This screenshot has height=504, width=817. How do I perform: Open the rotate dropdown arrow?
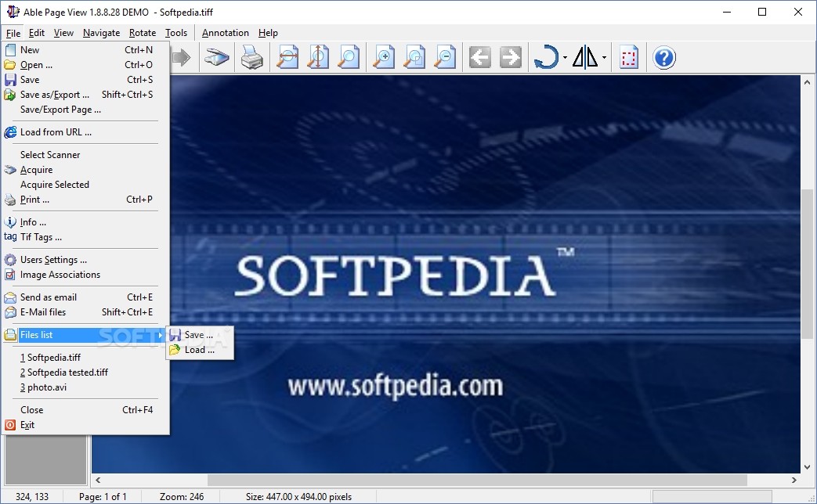(565, 57)
